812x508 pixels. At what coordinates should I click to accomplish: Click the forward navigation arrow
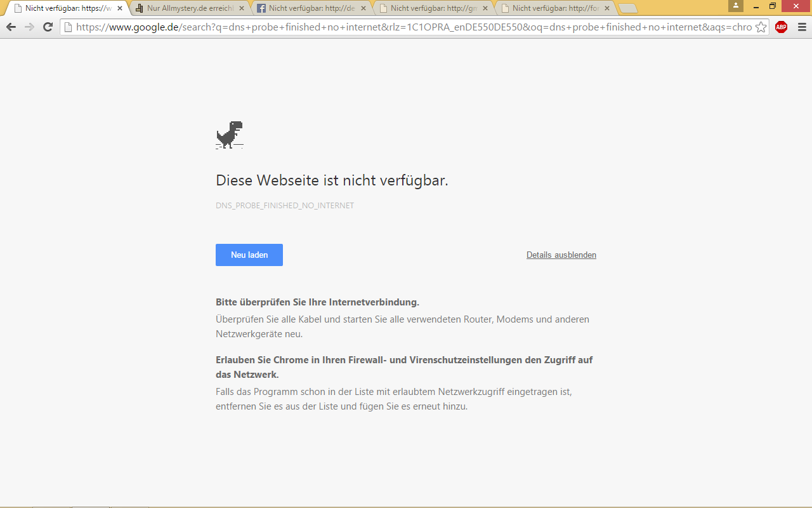click(29, 27)
